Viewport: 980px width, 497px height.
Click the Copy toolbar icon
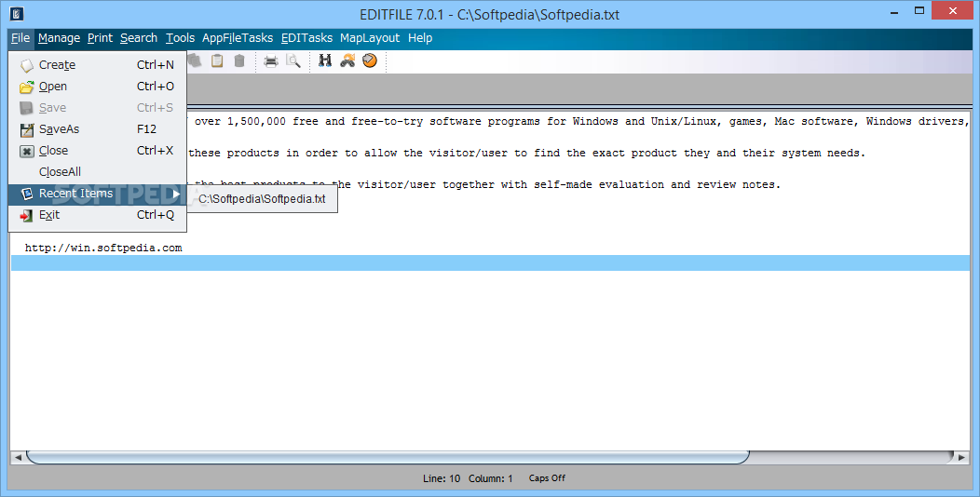pos(195,60)
